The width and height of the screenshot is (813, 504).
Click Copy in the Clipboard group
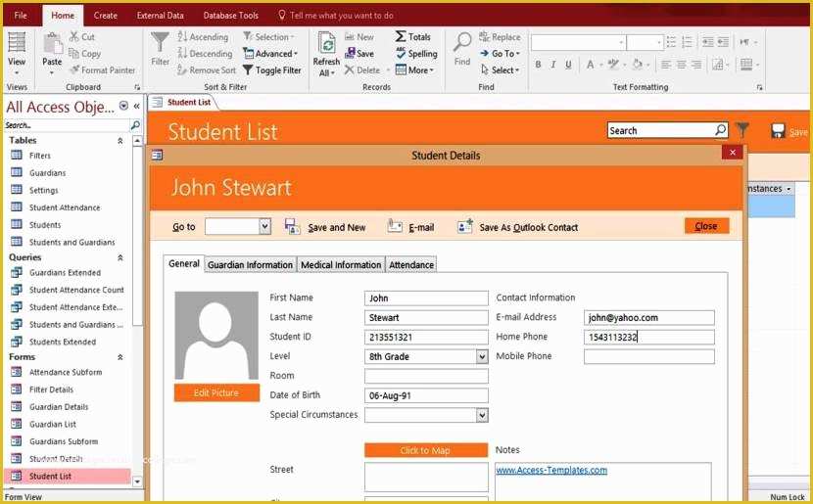(84, 54)
